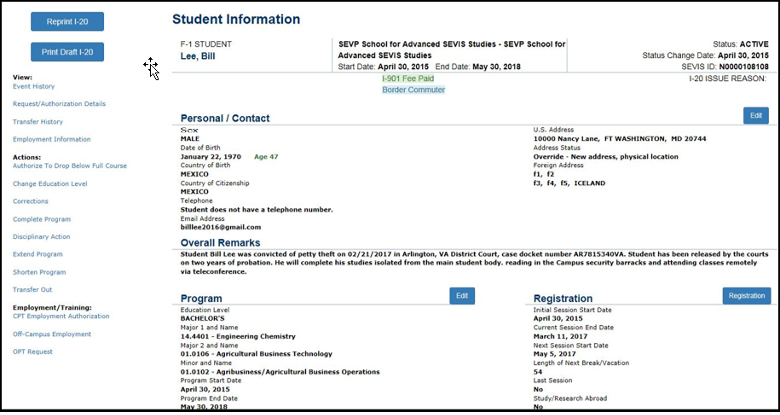Select the SEVIS ID N0000108108

coord(743,67)
